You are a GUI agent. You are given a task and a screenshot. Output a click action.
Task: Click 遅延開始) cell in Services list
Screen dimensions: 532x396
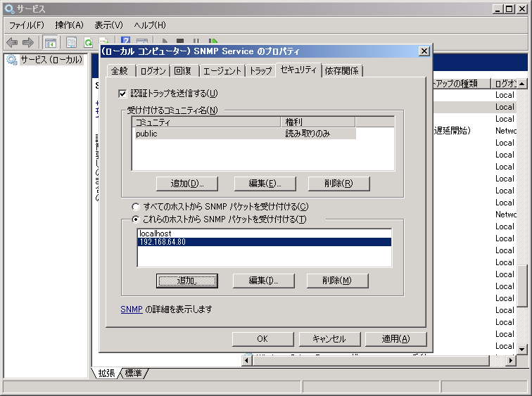[452, 131]
